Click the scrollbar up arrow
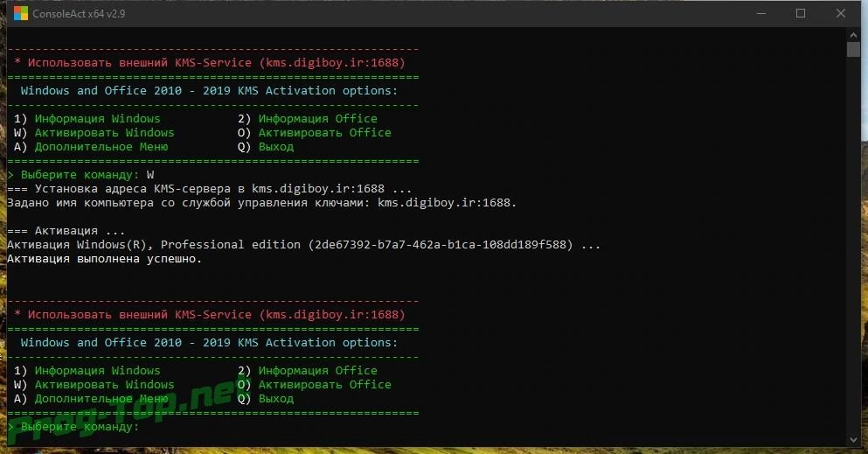868x454 pixels. 853,35
